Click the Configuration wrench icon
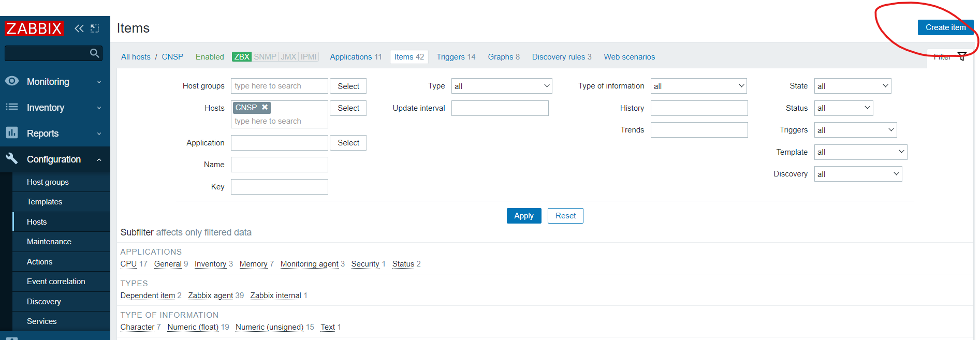 [x=12, y=158]
